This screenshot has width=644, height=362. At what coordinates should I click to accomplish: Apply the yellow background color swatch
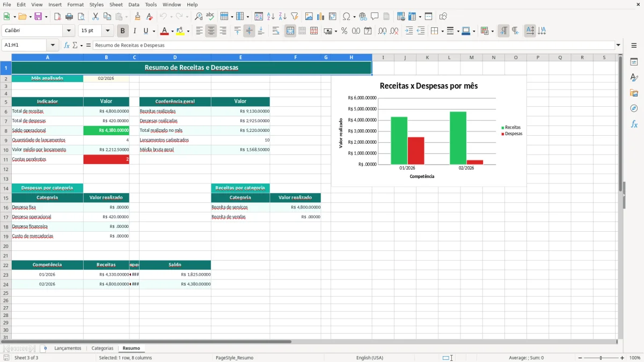180,31
